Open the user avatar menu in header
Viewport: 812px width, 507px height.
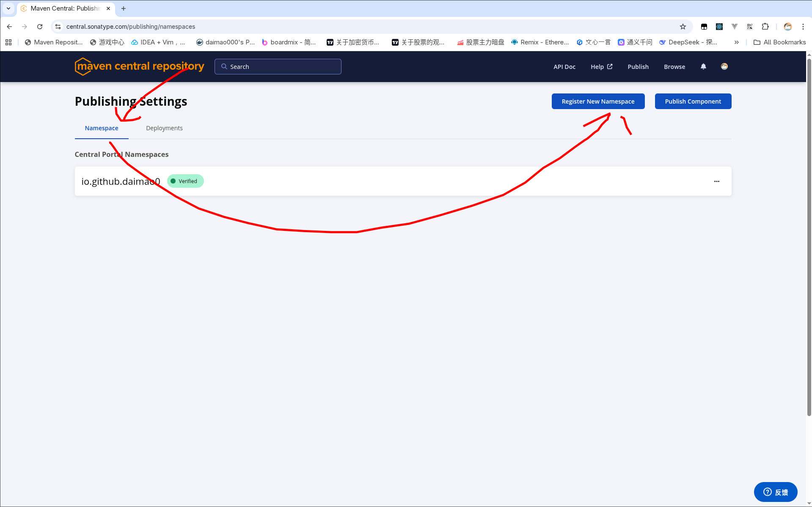coord(724,66)
